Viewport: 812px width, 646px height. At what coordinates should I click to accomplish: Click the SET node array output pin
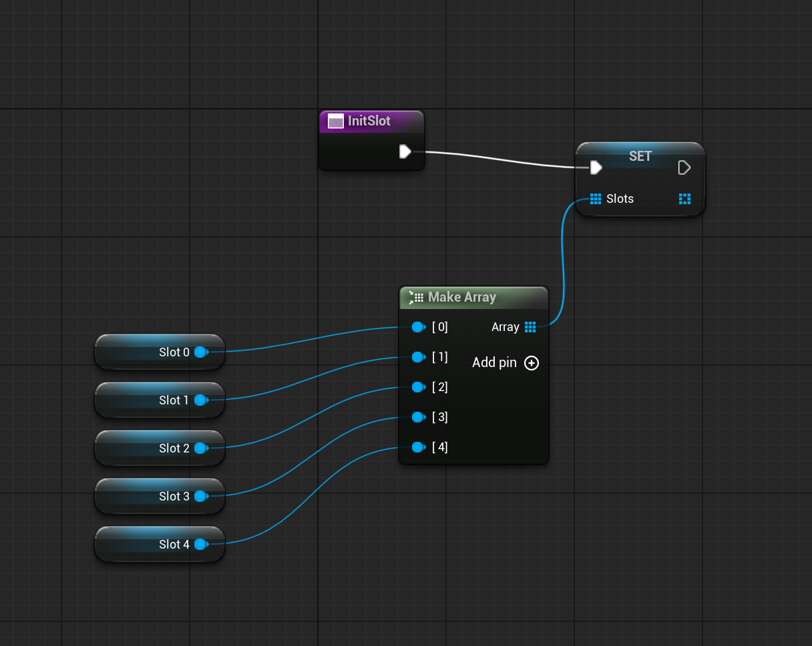684,199
